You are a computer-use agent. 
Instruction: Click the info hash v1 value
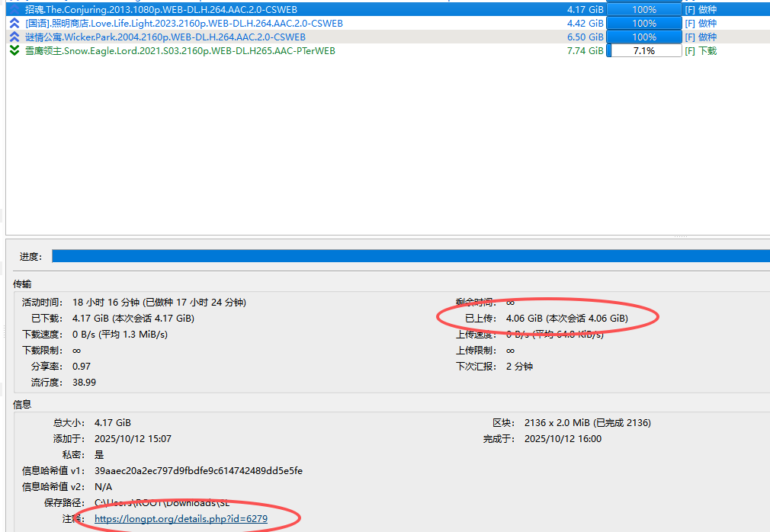(198, 471)
